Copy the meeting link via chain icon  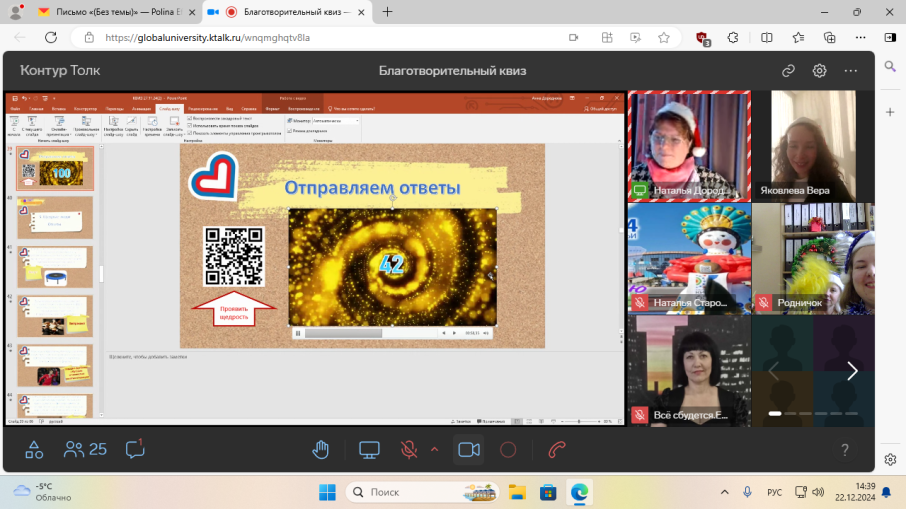coord(788,70)
